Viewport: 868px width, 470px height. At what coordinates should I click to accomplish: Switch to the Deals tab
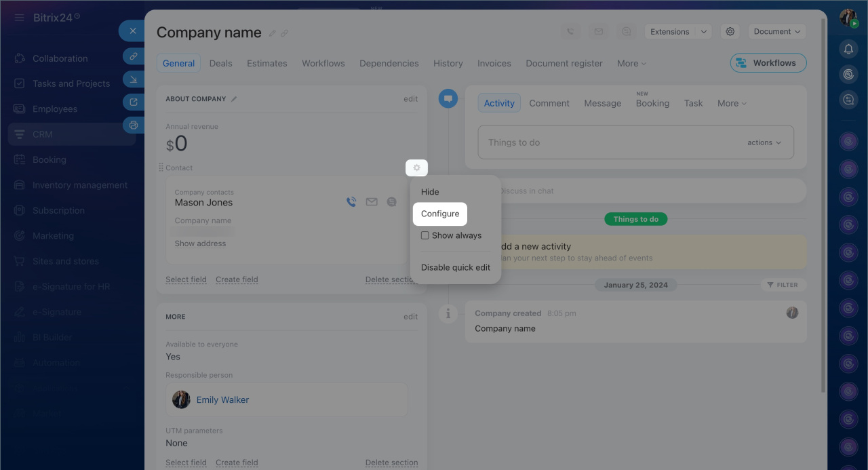pyautogui.click(x=220, y=63)
